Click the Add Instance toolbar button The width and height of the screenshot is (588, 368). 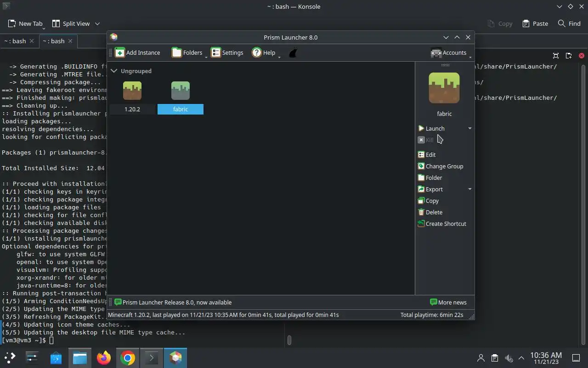point(137,52)
